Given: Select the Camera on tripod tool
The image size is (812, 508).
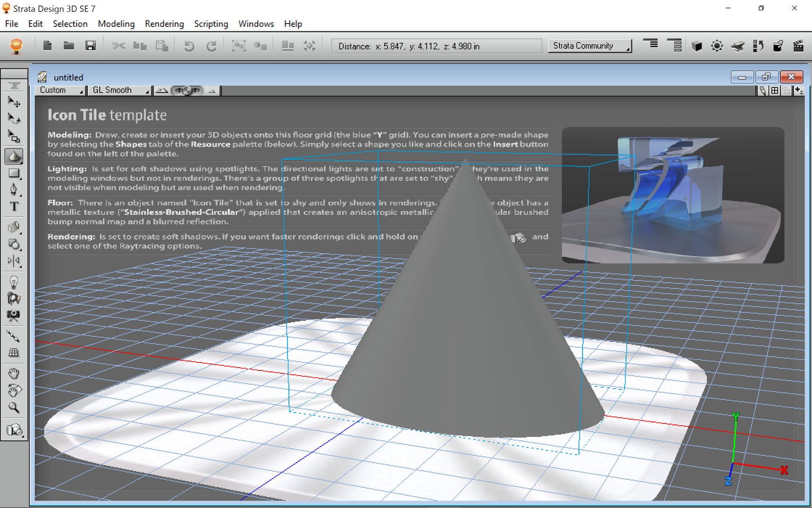Looking at the screenshot, I should pos(14,316).
